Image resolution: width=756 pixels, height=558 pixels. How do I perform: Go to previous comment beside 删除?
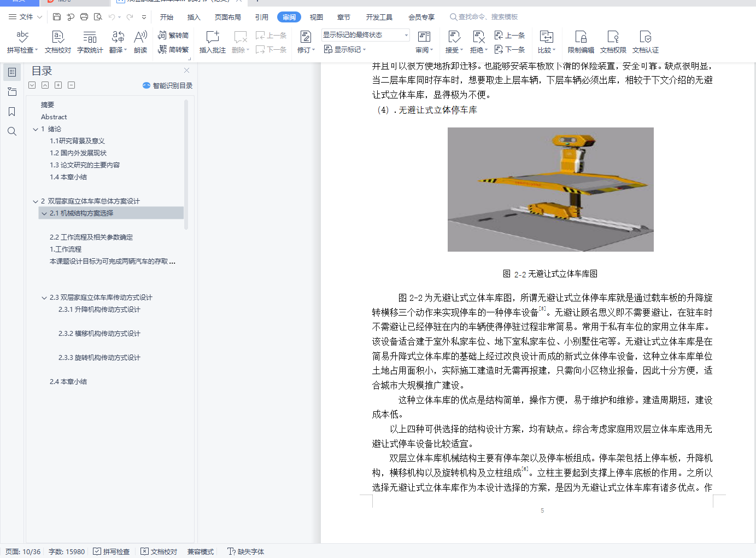point(271,36)
